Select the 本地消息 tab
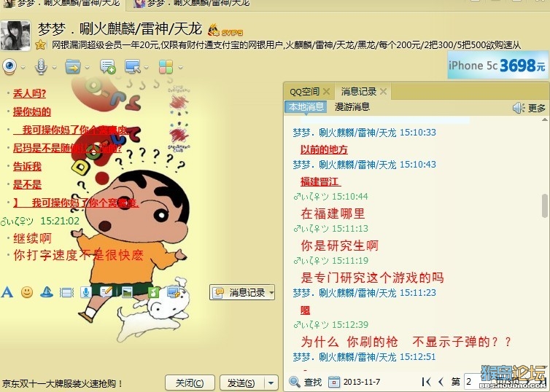 click(x=306, y=107)
